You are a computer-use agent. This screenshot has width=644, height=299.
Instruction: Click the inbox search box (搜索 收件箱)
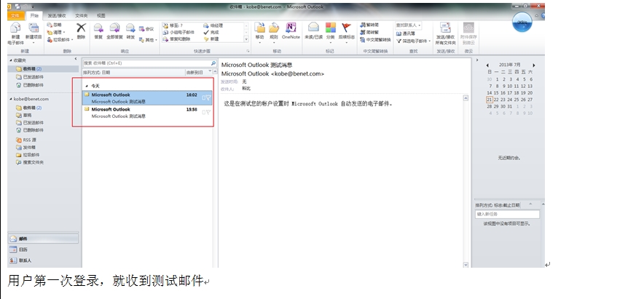[146, 63]
